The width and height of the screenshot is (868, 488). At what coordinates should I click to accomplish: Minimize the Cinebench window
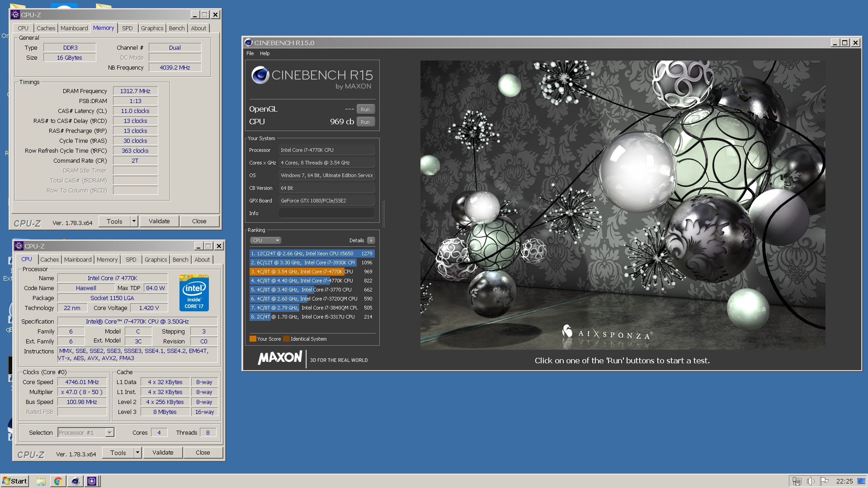(835, 42)
